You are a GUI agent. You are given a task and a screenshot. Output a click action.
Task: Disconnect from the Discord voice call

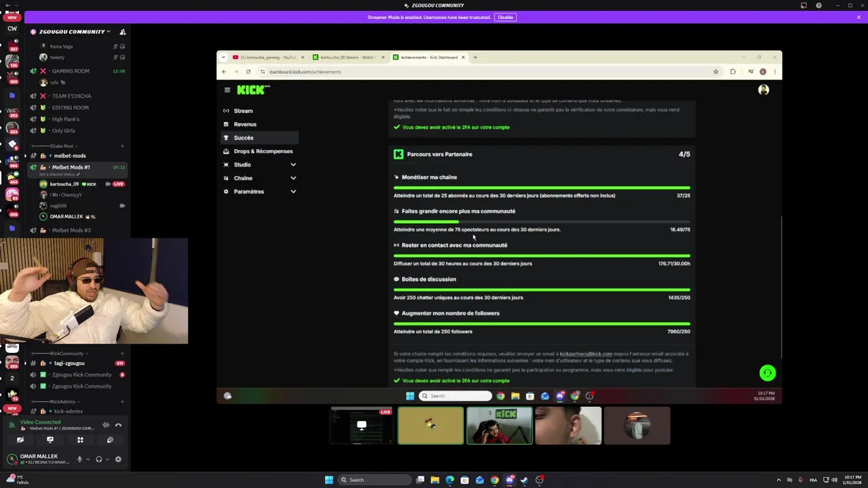pyautogui.click(x=118, y=425)
